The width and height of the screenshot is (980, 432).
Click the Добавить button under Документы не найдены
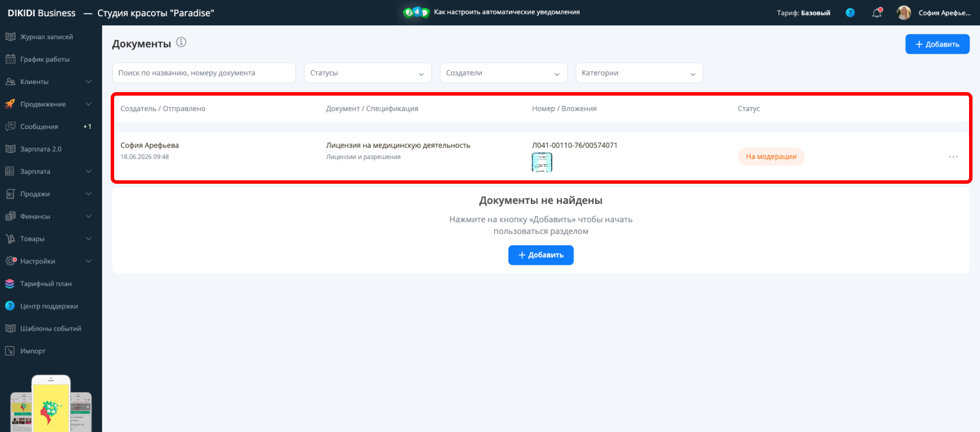[541, 255]
